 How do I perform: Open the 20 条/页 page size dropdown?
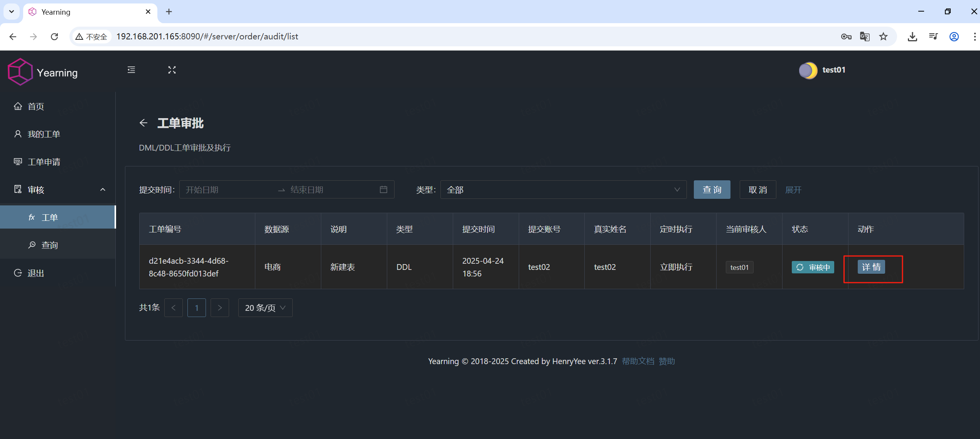coord(265,307)
